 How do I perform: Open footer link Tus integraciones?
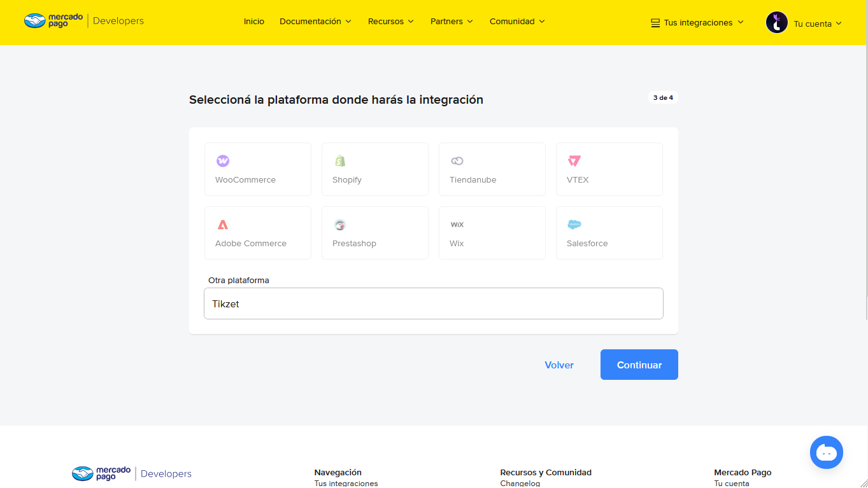[346, 484]
